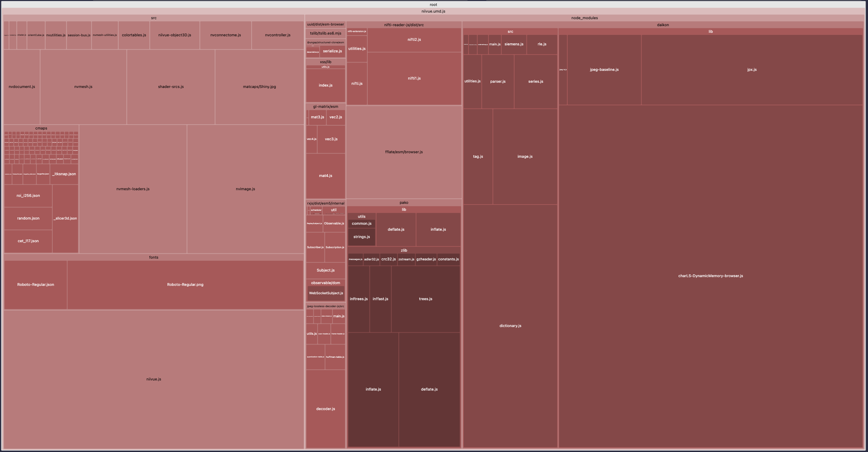The height and width of the screenshot is (452, 868).
Task: Click the dictionary.js rectangle
Action: click(x=510, y=326)
